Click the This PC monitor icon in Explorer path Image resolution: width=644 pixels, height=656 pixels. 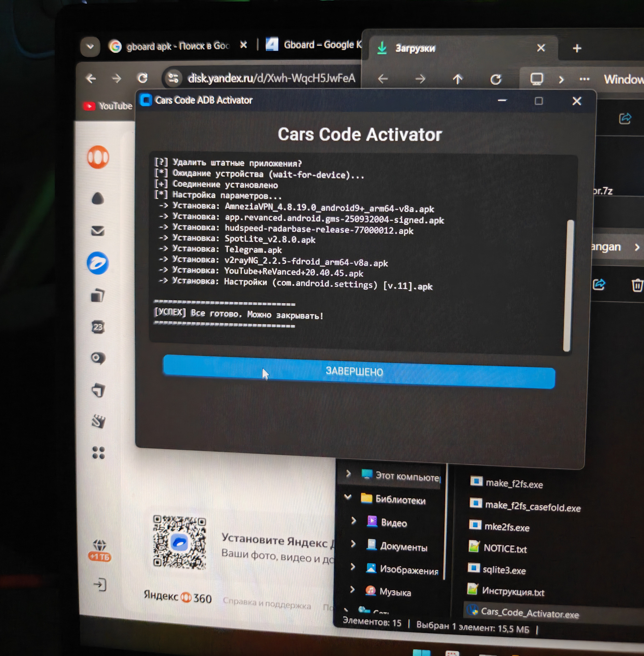[x=536, y=79]
